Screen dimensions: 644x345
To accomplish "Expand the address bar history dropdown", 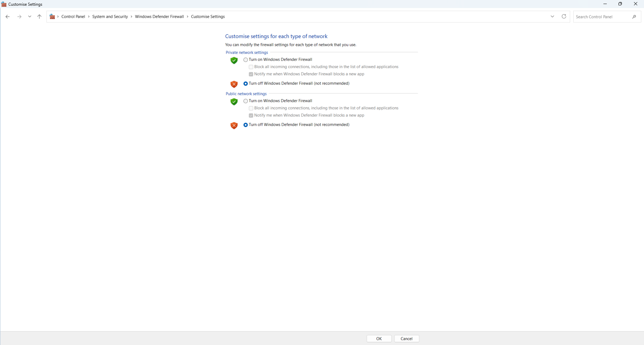I will click(x=552, y=16).
